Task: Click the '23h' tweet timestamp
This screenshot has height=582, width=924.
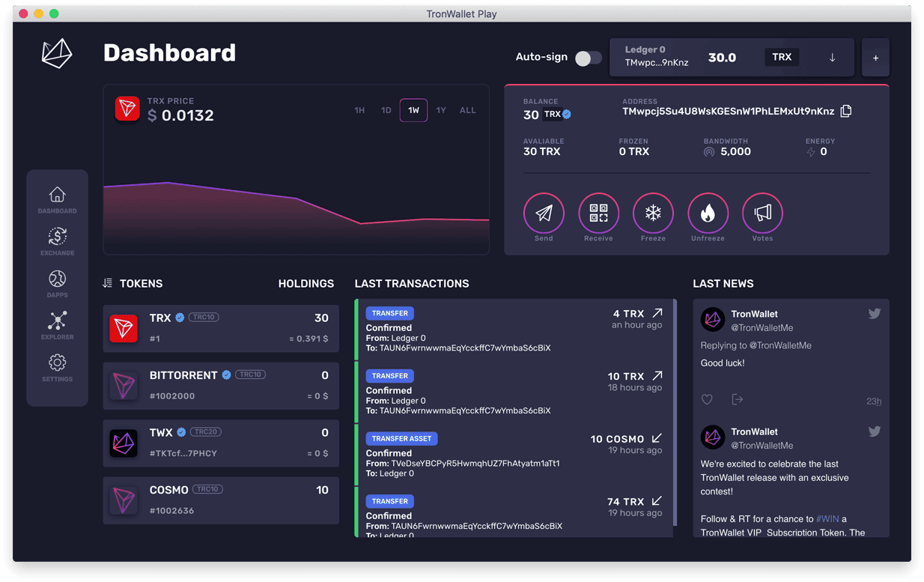Action: (874, 401)
